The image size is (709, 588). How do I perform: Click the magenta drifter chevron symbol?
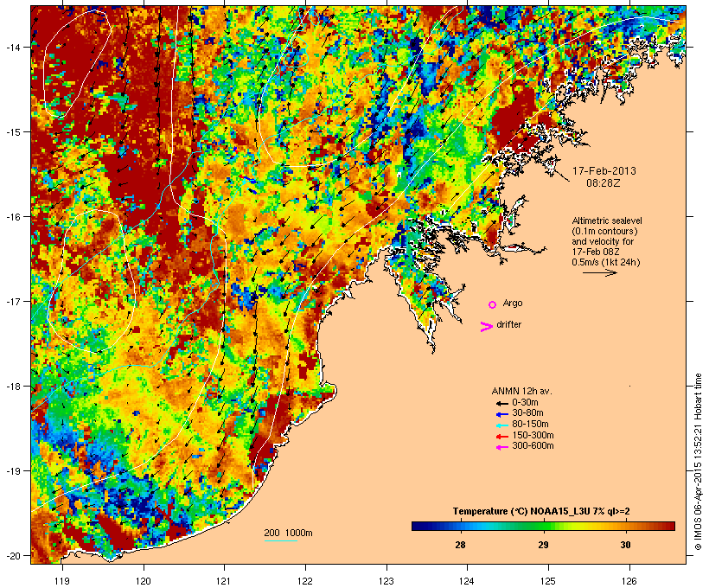click(x=486, y=327)
